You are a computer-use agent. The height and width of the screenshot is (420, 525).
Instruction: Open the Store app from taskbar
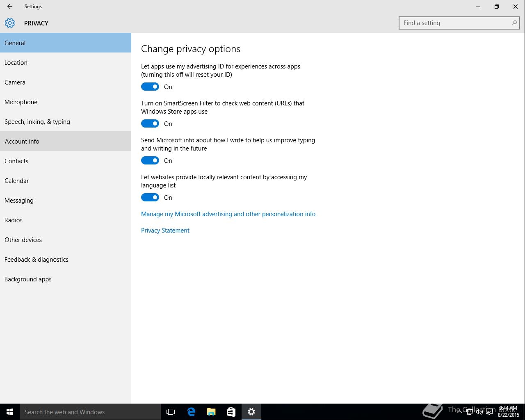pos(231,412)
